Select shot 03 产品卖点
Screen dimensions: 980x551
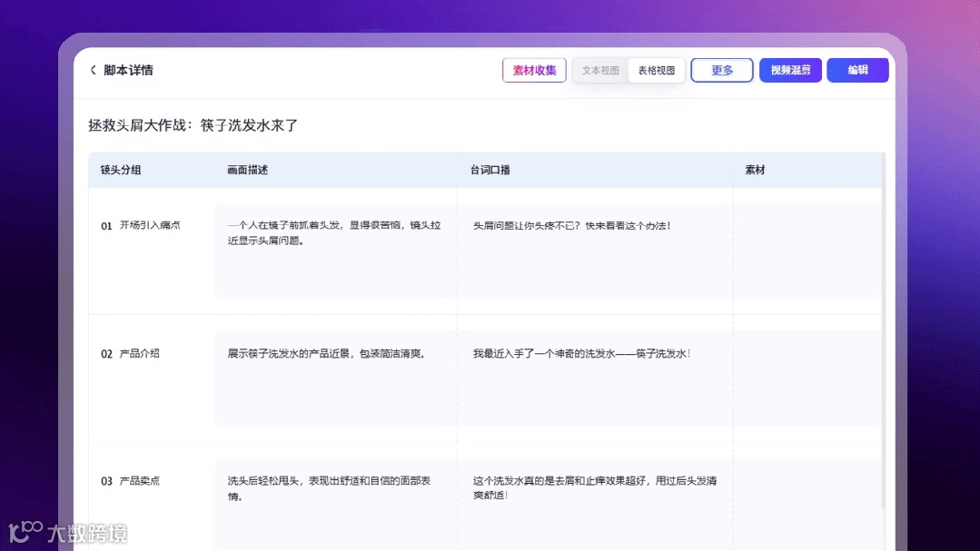tap(130, 481)
